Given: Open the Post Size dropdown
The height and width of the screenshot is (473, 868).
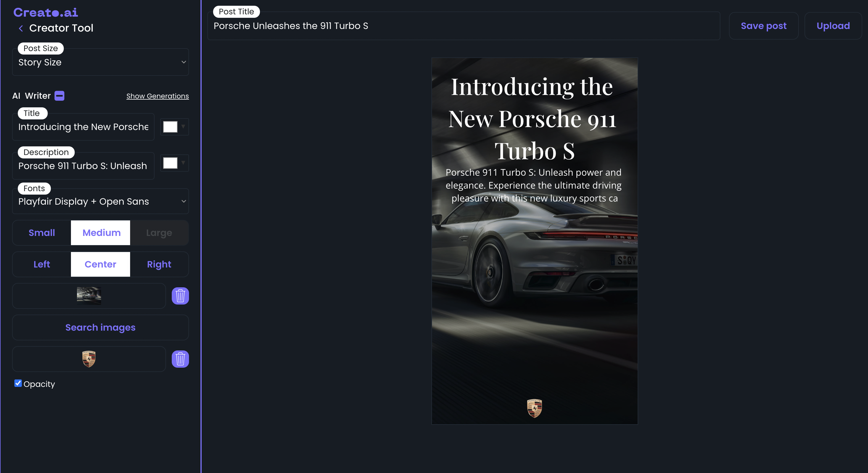Looking at the screenshot, I should (101, 62).
